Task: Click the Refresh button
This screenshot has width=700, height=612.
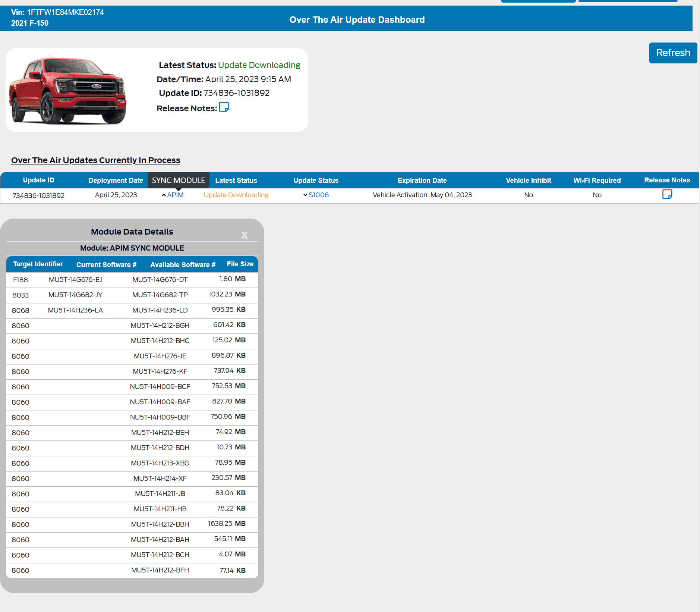Action: tap(673, 53)
